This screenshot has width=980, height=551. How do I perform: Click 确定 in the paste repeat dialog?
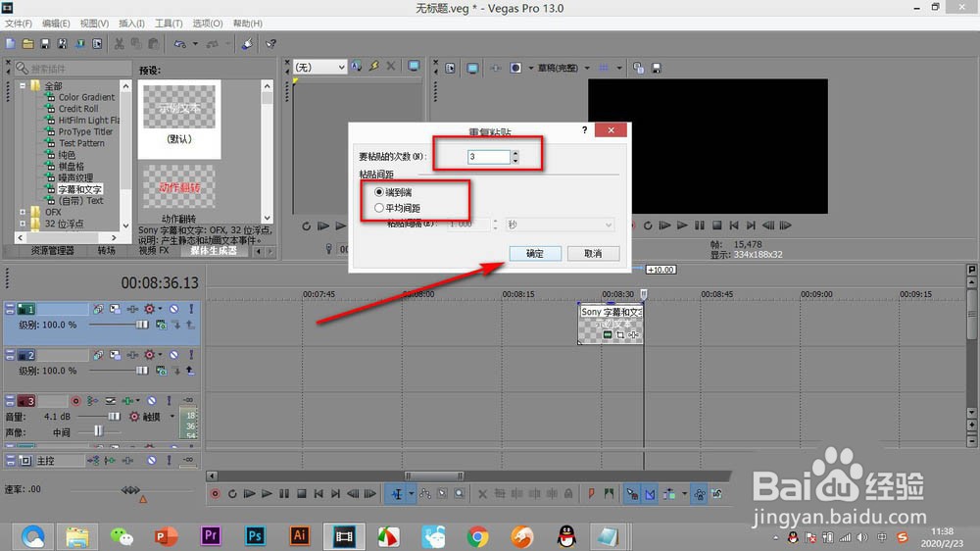pos(535,253)
